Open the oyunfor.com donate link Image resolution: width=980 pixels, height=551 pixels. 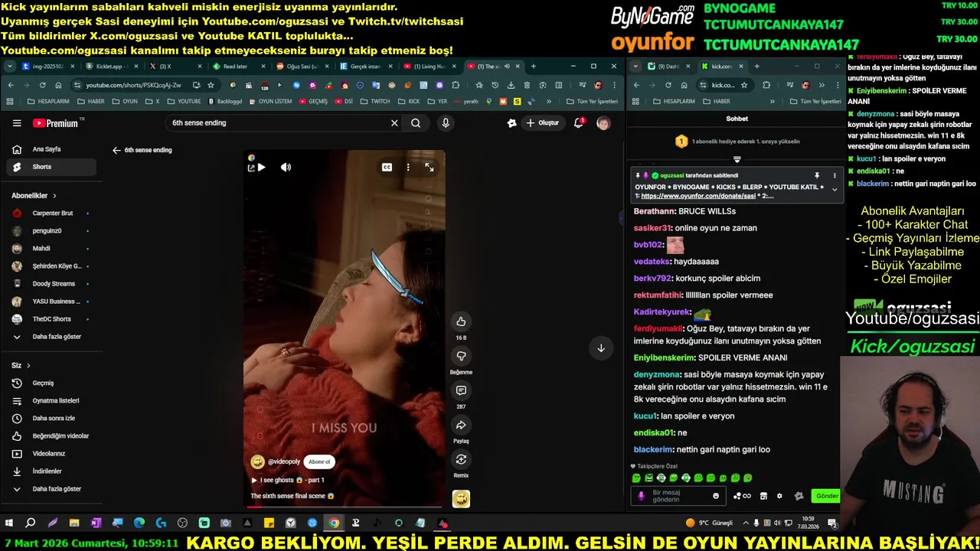[698, 196]
